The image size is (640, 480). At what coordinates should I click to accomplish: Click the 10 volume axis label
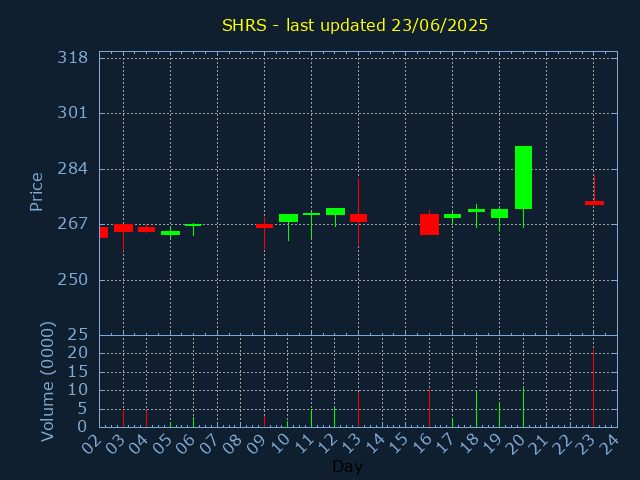78,390
